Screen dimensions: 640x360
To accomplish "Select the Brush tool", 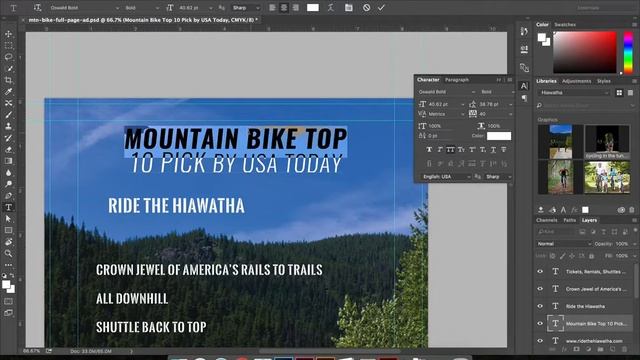I will (x=8, y=115).
